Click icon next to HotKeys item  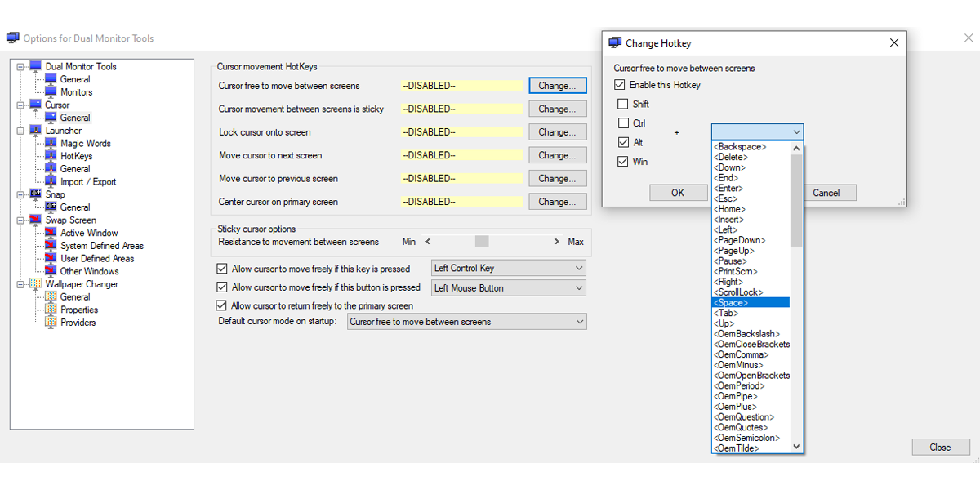51,156
